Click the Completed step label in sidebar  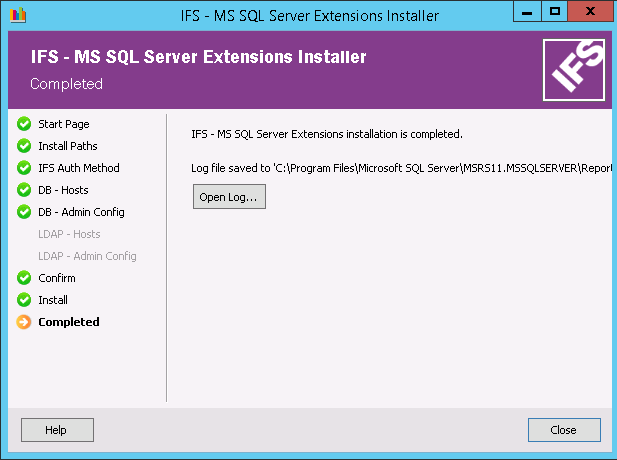pos(69,322)
